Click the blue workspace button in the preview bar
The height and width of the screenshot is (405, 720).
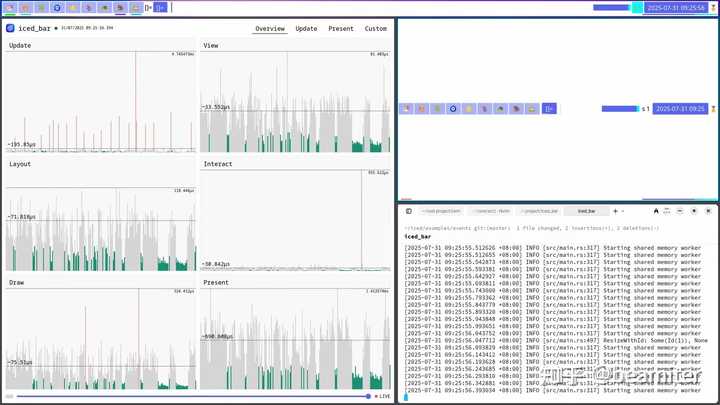tap(549, 109)
